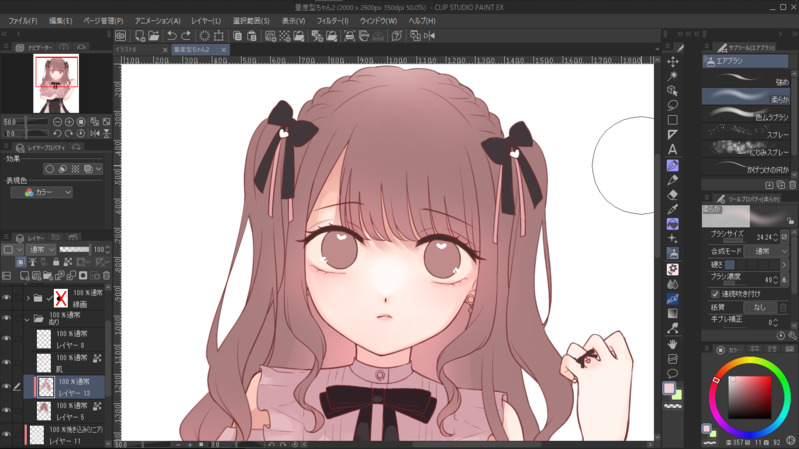Select the 強め airbrush sub tool
799x449 pixels.
click(746, 78)
